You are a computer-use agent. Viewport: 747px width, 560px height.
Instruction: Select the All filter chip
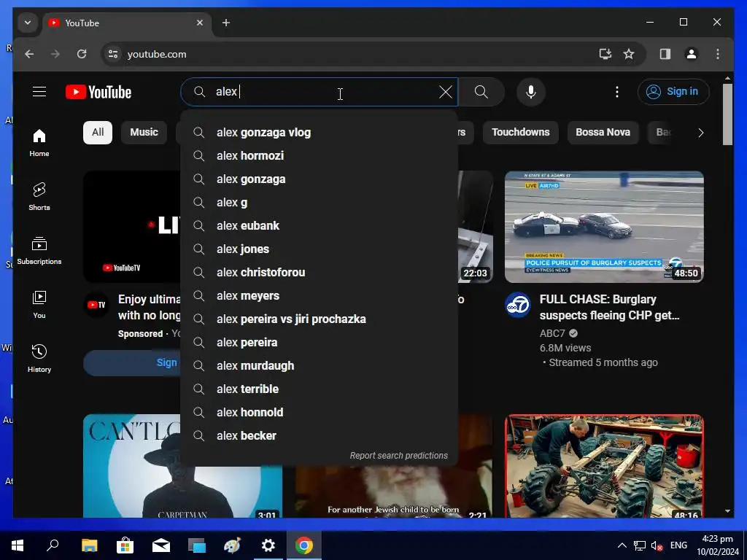coord(98,133)
